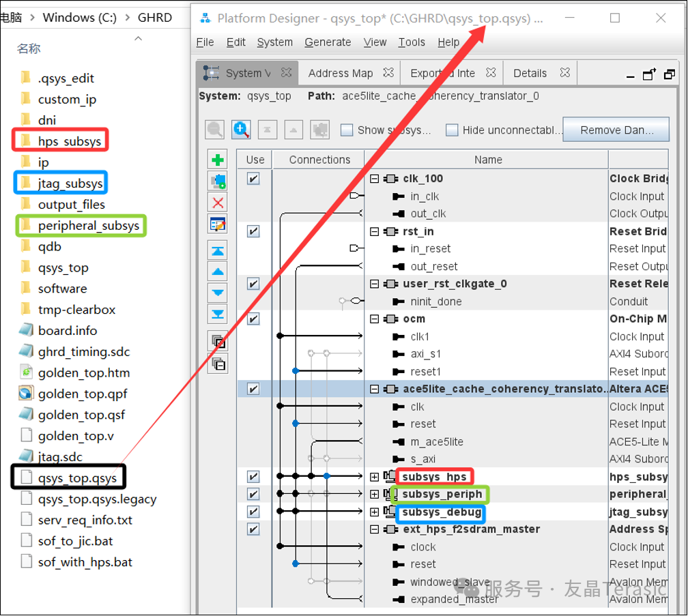Click the Expand all rows icon
The width and height of the screenshot is (688, 616).
[x=218, y=341]
